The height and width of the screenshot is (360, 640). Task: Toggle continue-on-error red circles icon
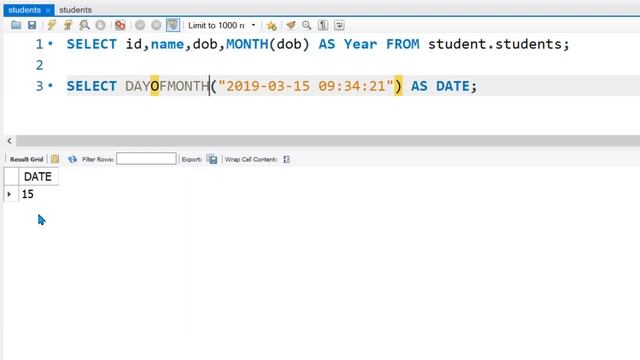pyautogui.click(x=120, y=25)
